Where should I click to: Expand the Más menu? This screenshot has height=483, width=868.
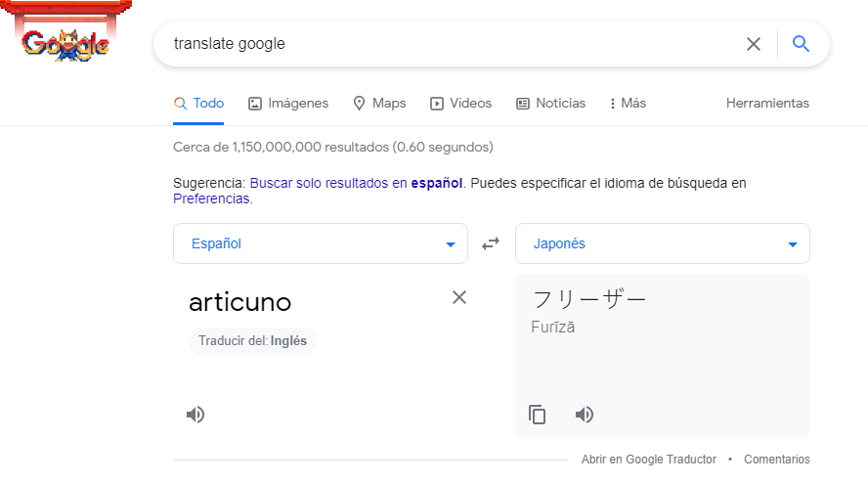click(628, 104)
